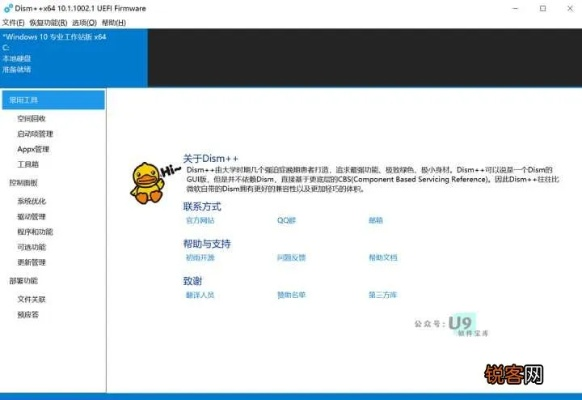Viewport: 582px width, 400px height.
Task: Follow the 官方网站 link
Action: [200, 220]
